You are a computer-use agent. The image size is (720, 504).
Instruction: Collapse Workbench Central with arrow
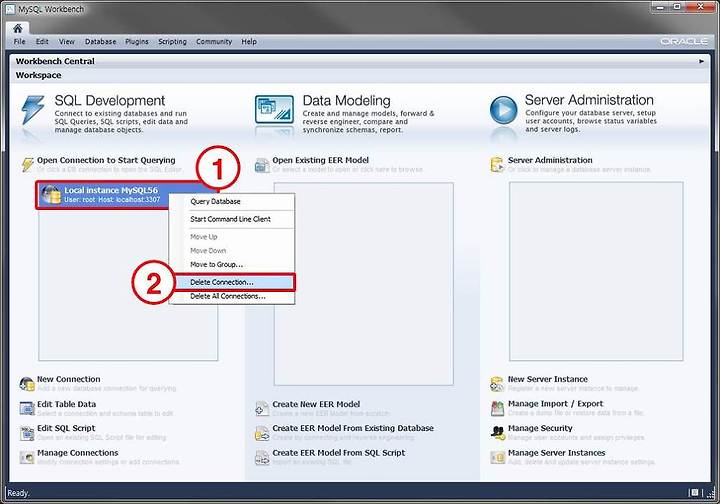point(701,61)
